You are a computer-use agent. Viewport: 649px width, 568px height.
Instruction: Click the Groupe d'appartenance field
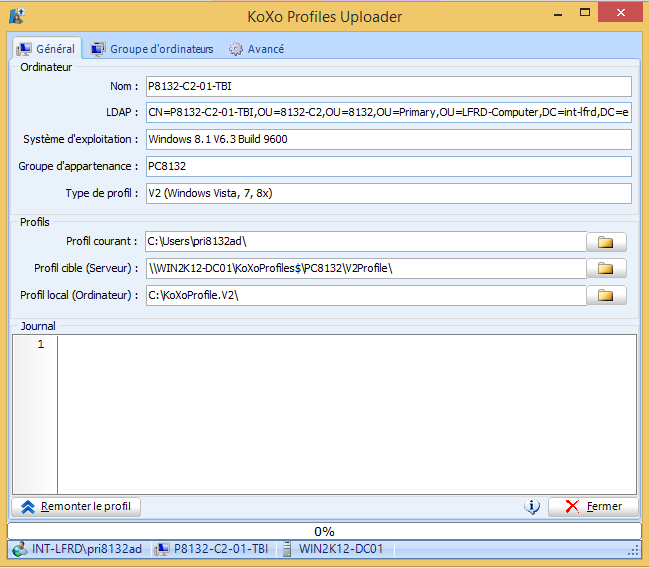pos(389,166)
